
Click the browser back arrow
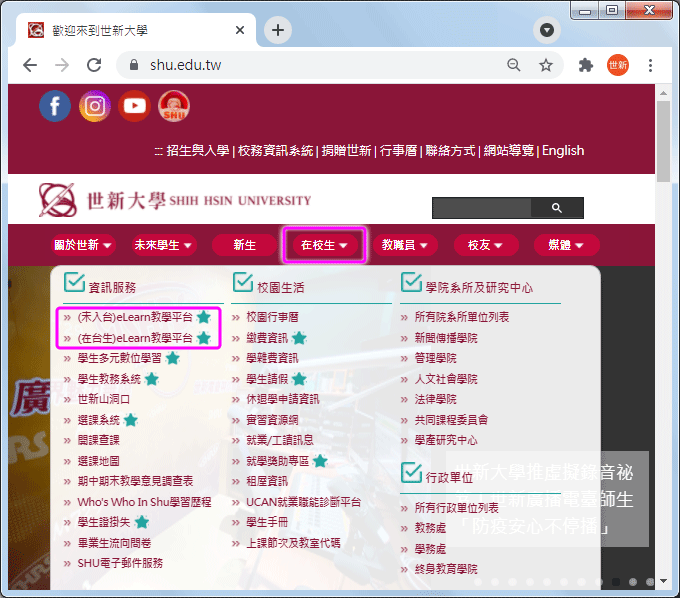[30, 65]
